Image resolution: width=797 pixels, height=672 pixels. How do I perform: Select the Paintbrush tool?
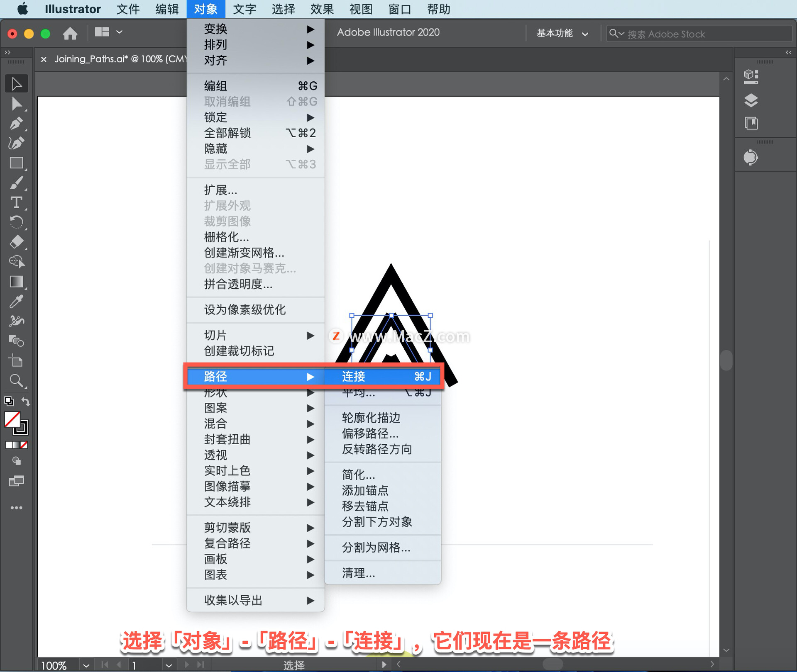[x=16, y=183]
